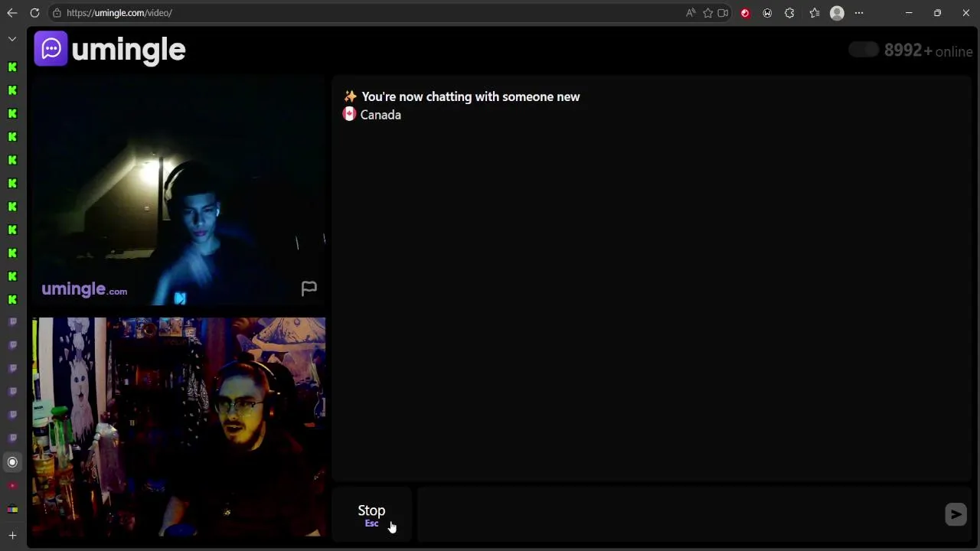Open Settings and more menu

(x=859, y=13)
